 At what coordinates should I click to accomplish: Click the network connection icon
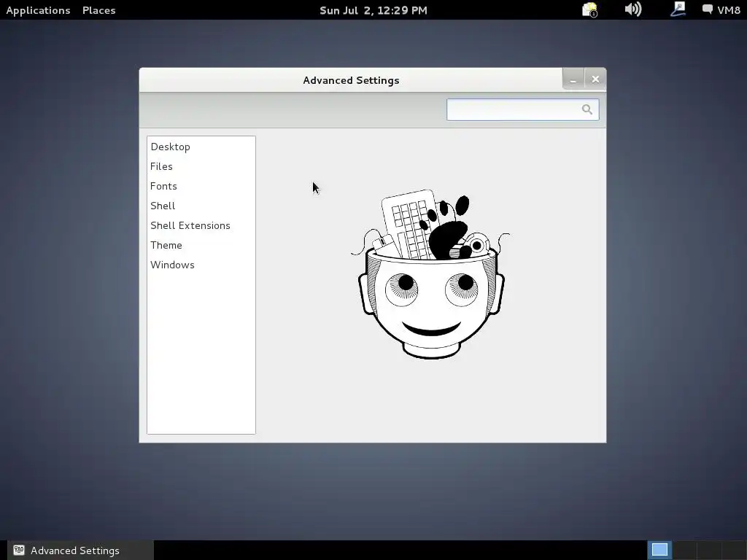pos(678,9)
